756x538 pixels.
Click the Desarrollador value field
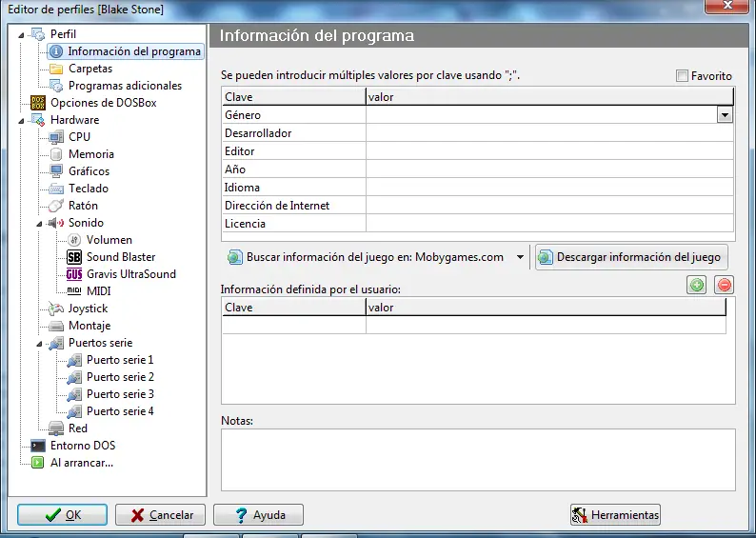pos(549,133)
